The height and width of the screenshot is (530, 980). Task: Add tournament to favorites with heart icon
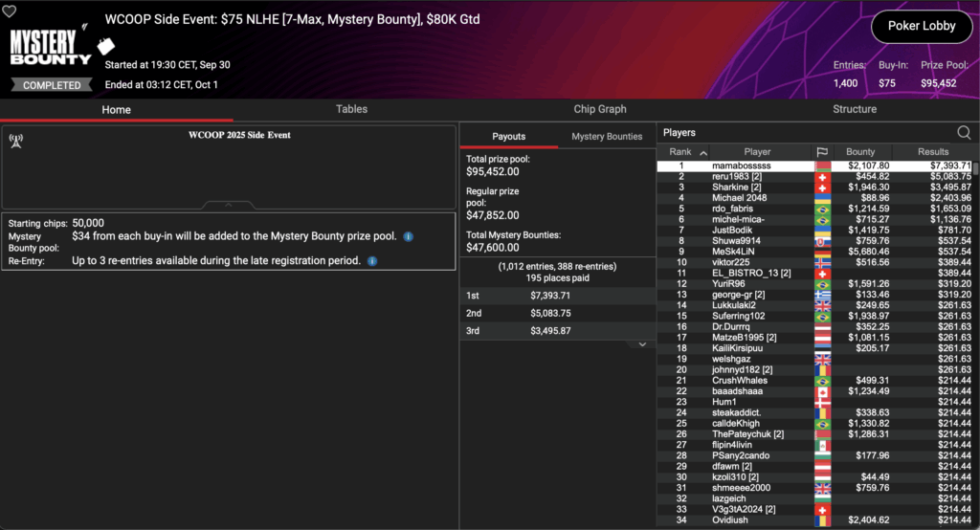click(11, 11)
